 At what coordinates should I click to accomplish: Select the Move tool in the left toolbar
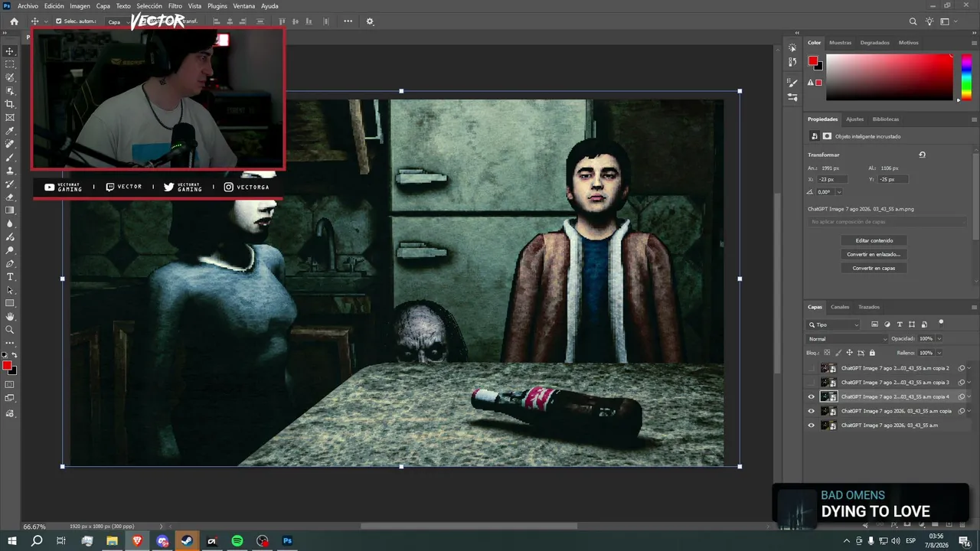pyautogui.click(x=10, y=51)
